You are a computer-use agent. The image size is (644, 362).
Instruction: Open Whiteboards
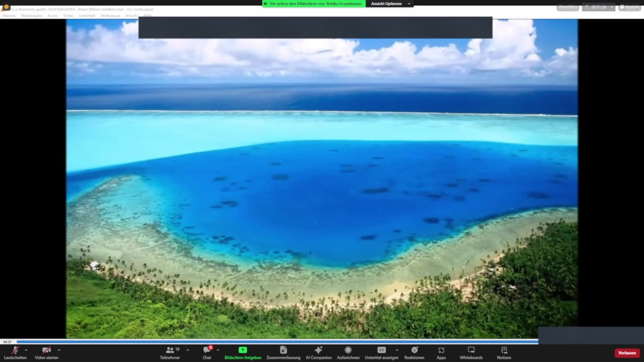(471, 353)
